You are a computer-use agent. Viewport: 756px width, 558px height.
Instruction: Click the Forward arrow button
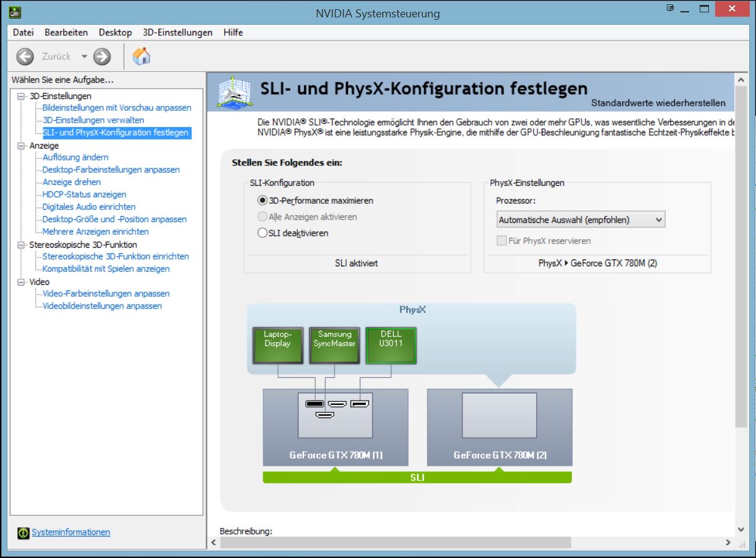[102, 56]
